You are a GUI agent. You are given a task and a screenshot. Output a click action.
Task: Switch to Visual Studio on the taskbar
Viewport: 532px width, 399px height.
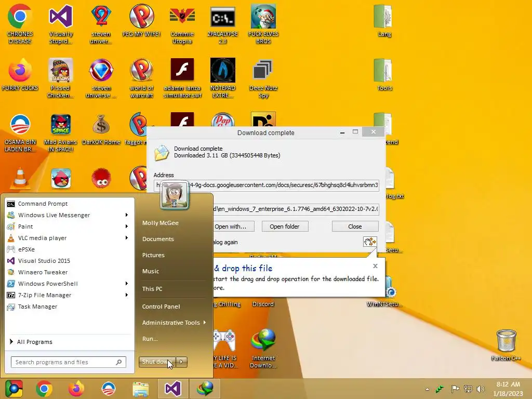172,389
